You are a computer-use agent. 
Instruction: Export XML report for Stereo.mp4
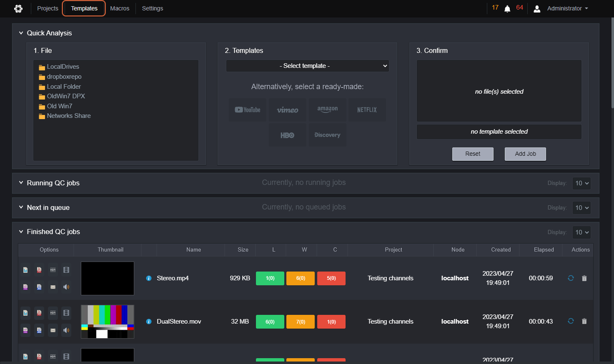pos(25,287)
